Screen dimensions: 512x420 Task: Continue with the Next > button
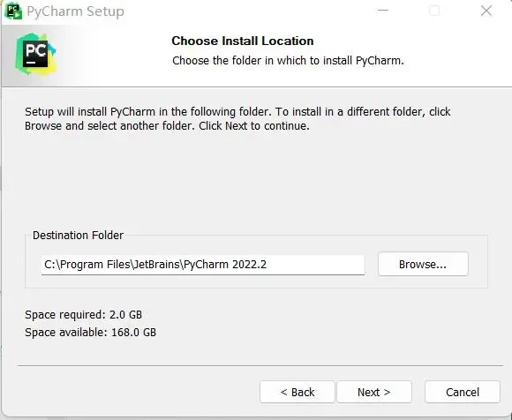tap(374, 392)
